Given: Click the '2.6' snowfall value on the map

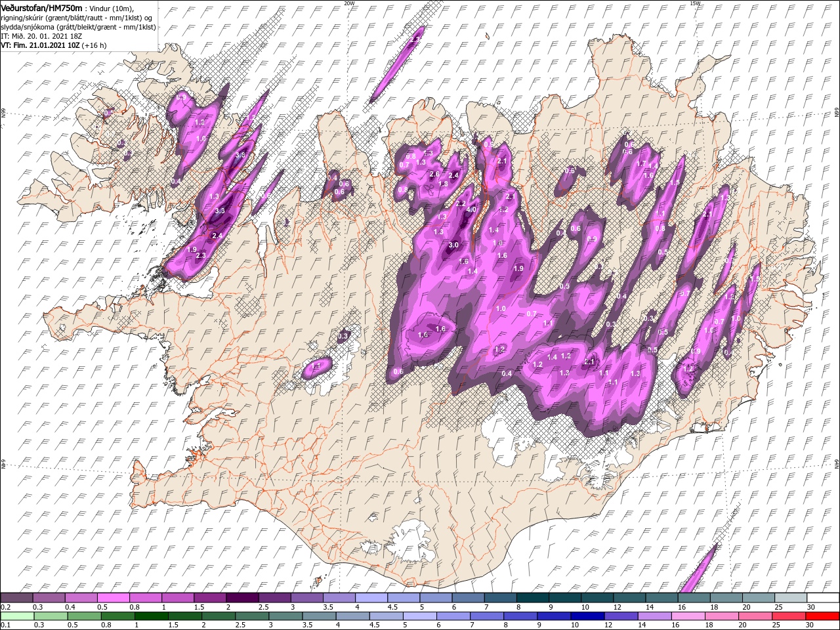Looking at the screenshot, I should click(434, 174).
